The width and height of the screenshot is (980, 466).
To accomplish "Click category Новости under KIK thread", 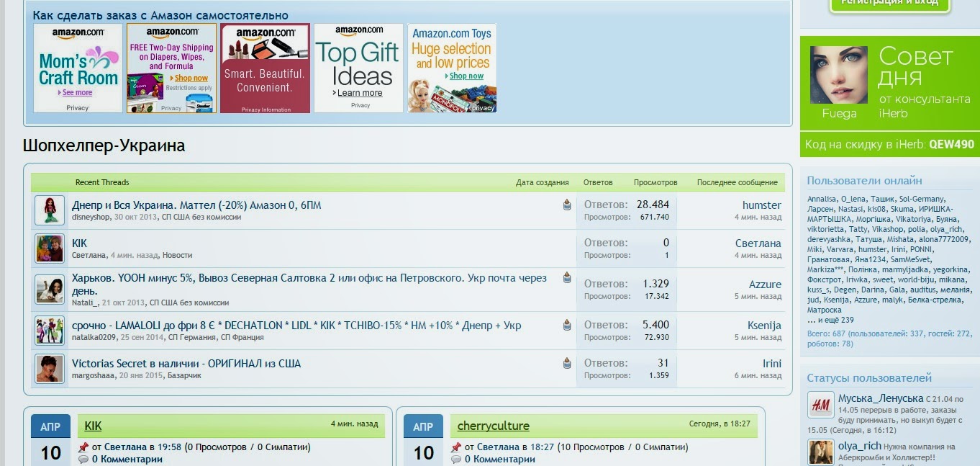I will click(177, 255).
